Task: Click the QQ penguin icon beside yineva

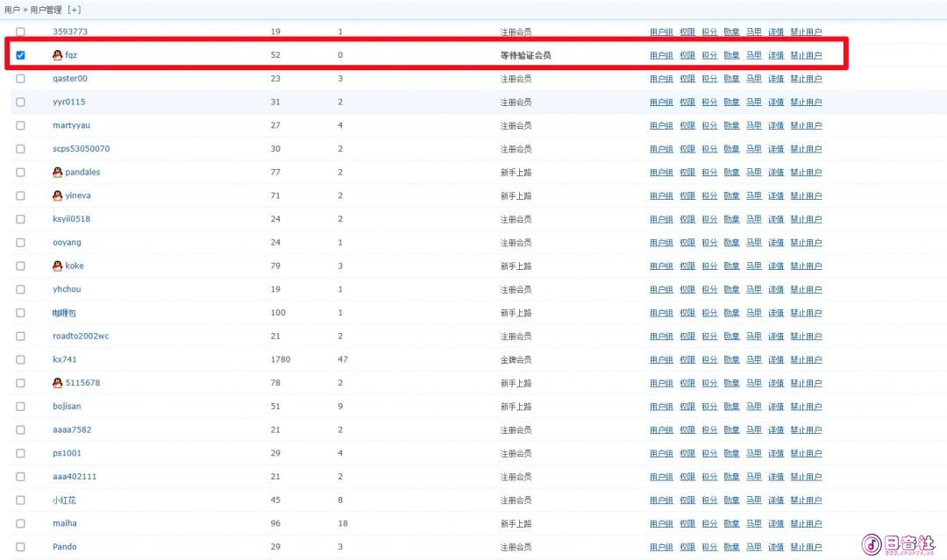Action: click(57, 195)
